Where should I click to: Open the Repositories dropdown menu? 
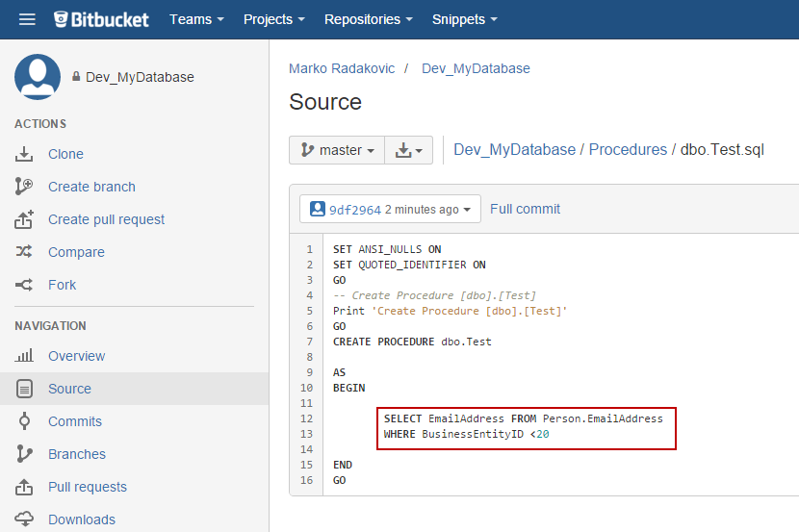pyautogui.click(x=369, y=19)
